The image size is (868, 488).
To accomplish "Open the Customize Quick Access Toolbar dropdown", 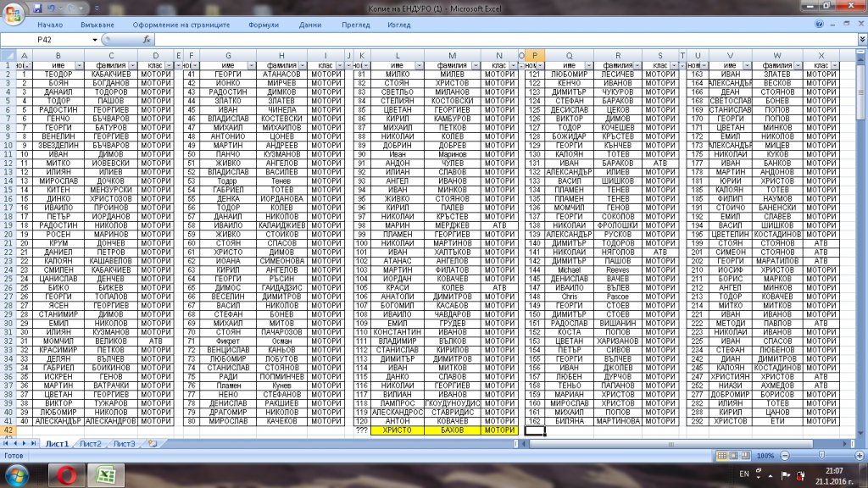I will point(97,8).
